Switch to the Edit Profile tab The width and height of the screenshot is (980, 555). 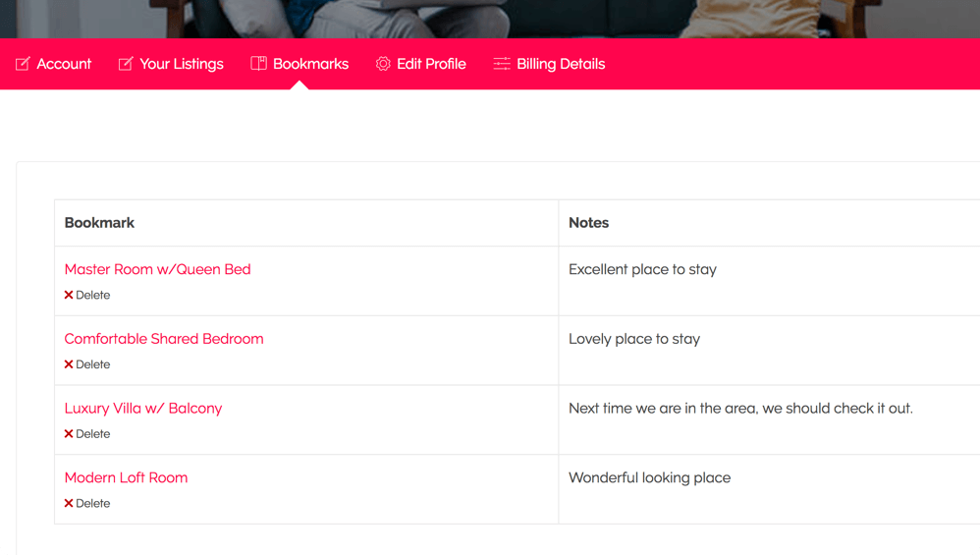point(431,64)
